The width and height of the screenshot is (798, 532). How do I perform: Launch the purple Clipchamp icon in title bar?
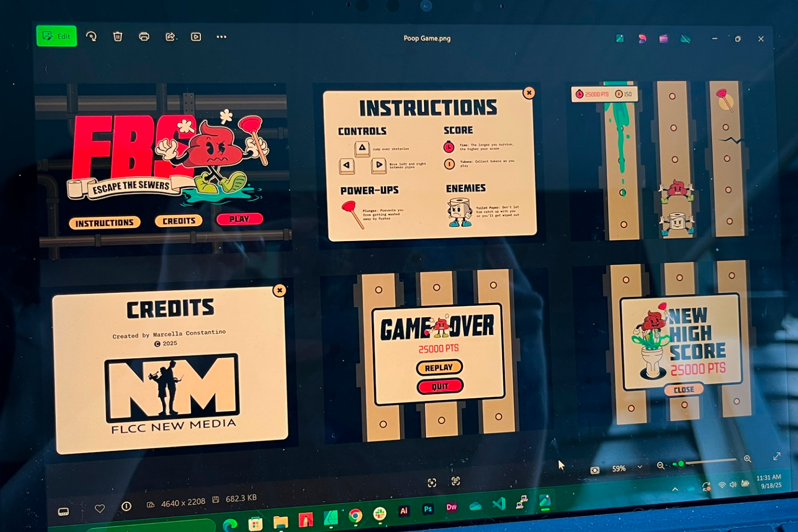[x=663, y=38]
